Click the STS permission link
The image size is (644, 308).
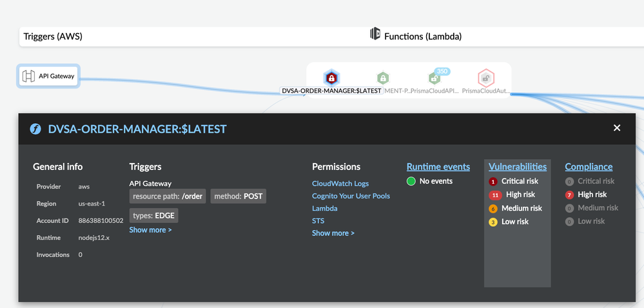pos(318,221)
